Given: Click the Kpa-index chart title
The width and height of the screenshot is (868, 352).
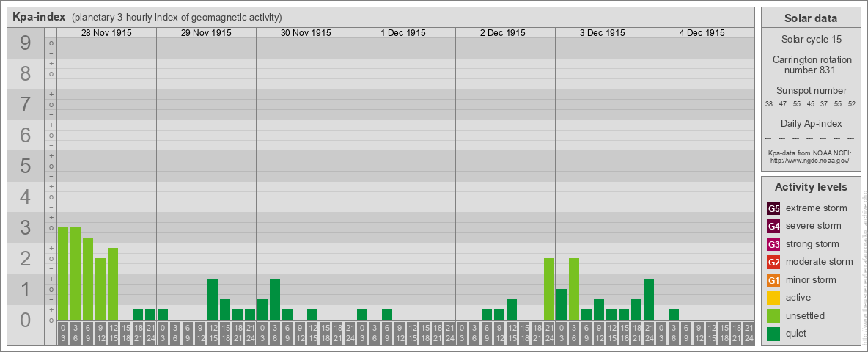Looking at the screenshot, I should click(x=39, y=17).
